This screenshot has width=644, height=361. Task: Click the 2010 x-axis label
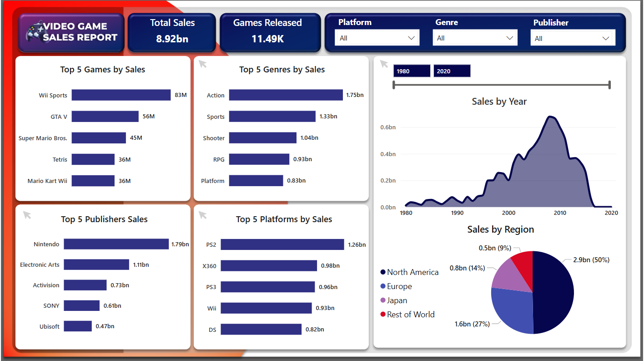click(x=560, y=213)
